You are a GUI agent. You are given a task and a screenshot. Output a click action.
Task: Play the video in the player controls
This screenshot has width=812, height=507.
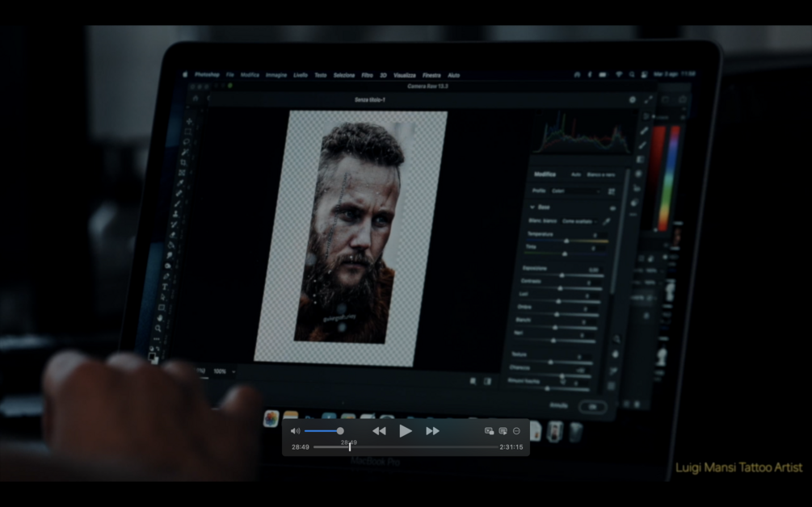(406, 431)
